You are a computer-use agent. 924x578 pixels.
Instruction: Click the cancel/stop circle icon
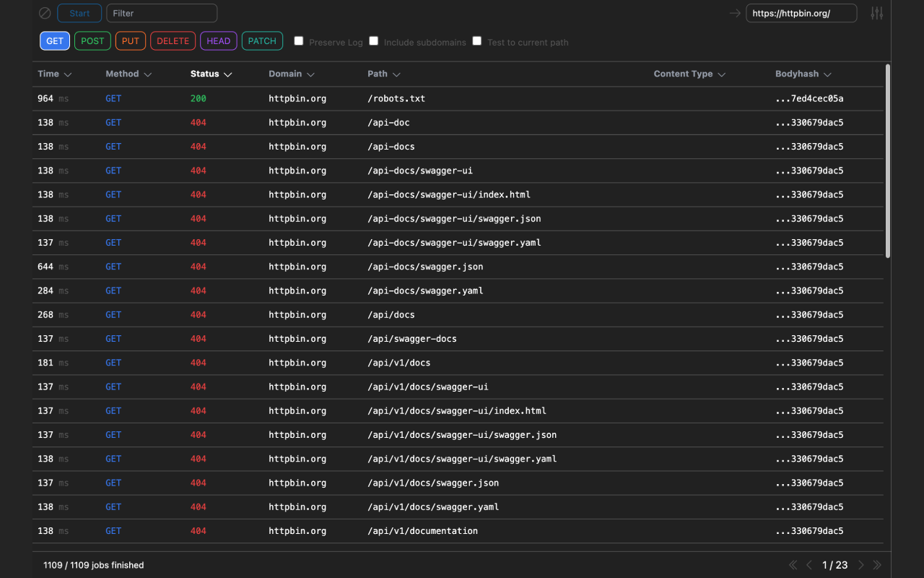tap(45, 13)
